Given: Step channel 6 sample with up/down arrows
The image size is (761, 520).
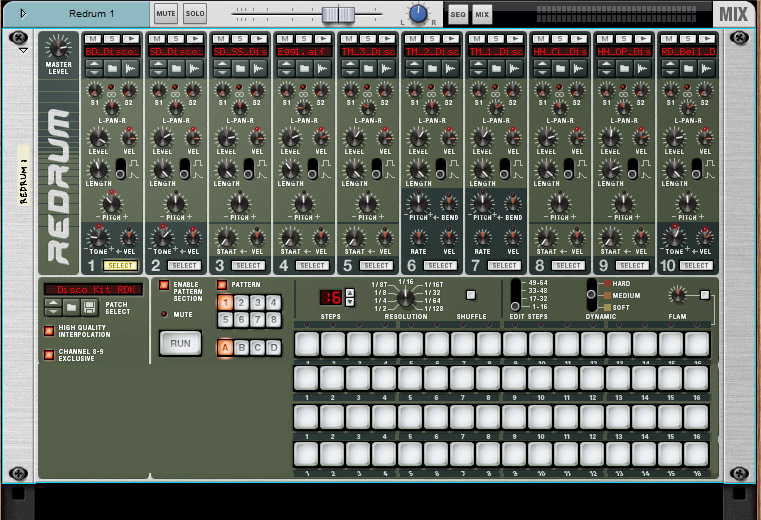Looking at the screenshot, I should tap(414, 68).
